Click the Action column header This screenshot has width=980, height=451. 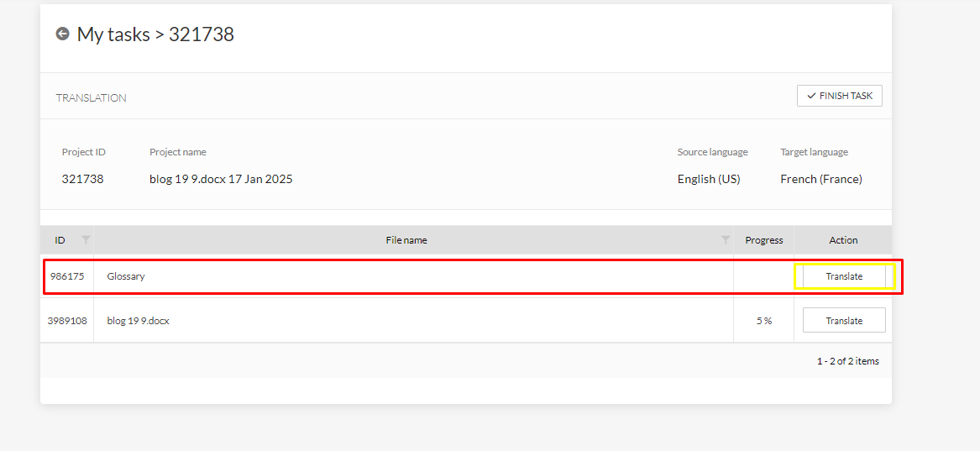pos(843,240)
